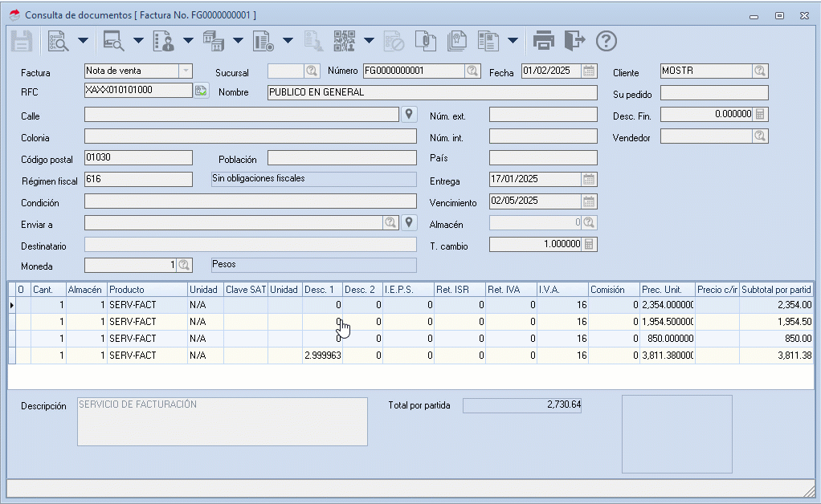Open the Entrega calendar picker icon
Image resolution: width=821 pixels, height=504 pixels.
click(589, 179)
